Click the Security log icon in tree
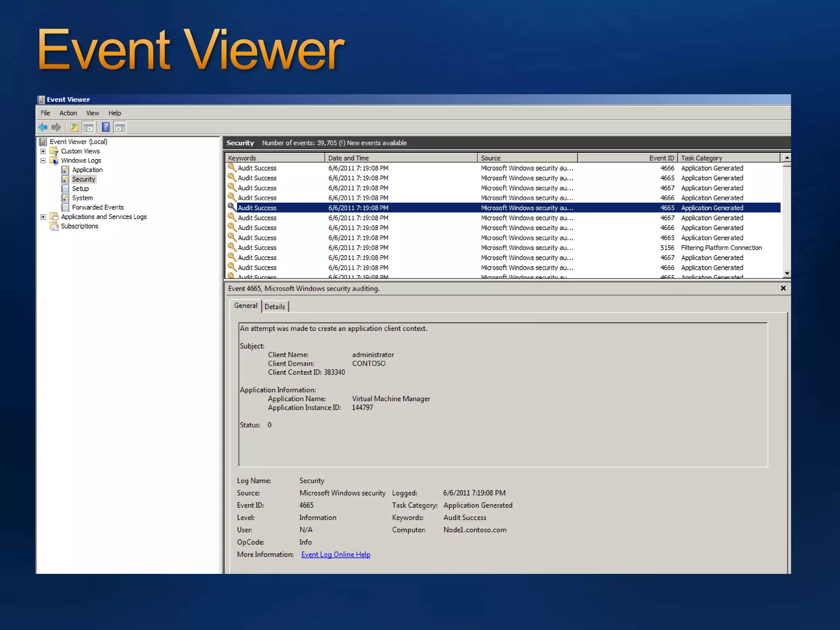 click(65, 179)
